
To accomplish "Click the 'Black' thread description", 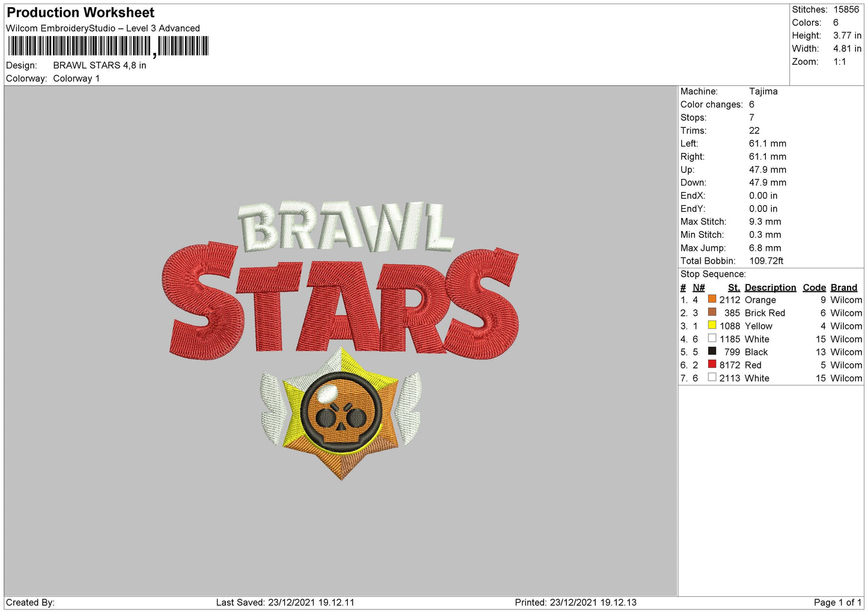I will click(x=756, y=352).
